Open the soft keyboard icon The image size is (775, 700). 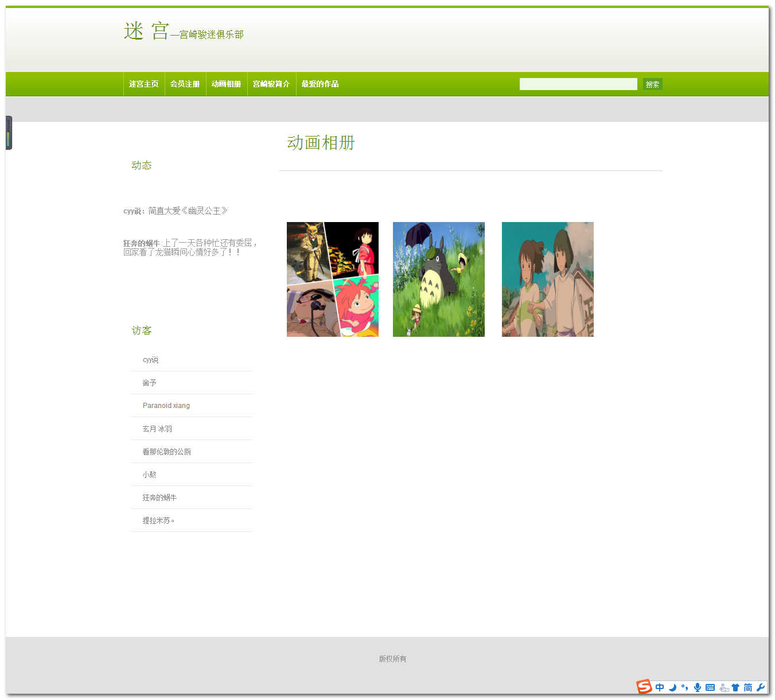(x=710, y=687)
